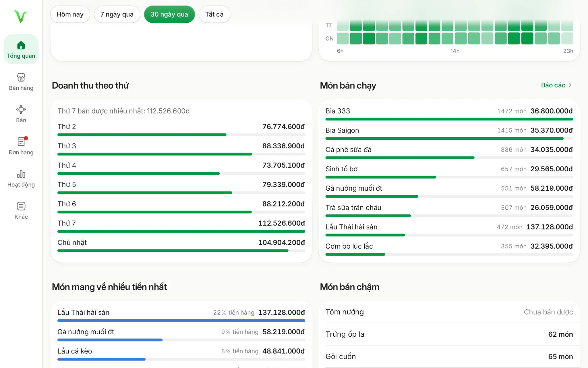The width and height of the screenshot is (588, 368).
Task: Click the Doanh thu theo thứ heading
Action: (x=90, y=85)
